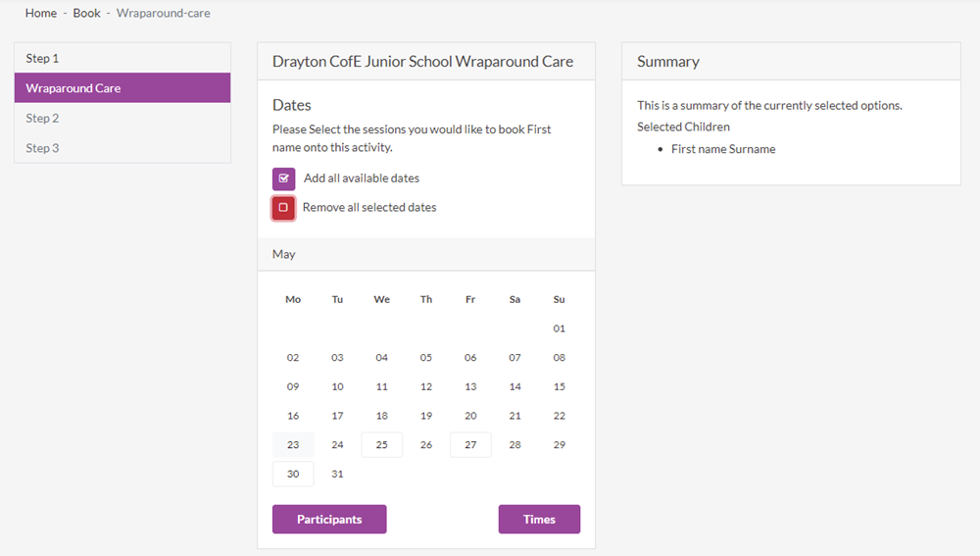Select Step 3 in the sidebar
980x556 pixels.
coord(122,148)
